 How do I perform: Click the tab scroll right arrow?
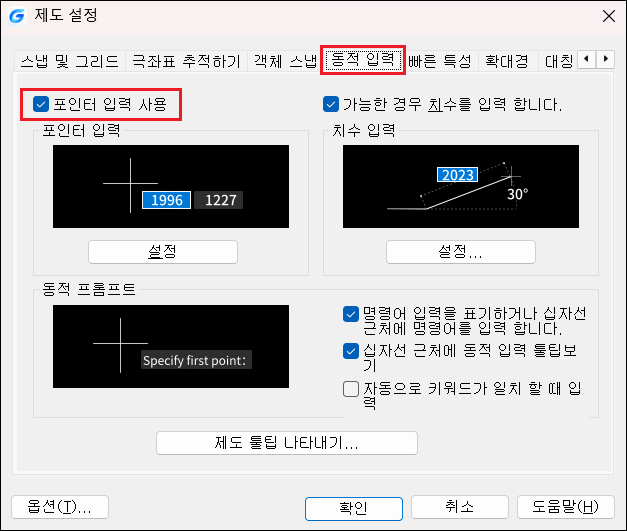[605, 59]
